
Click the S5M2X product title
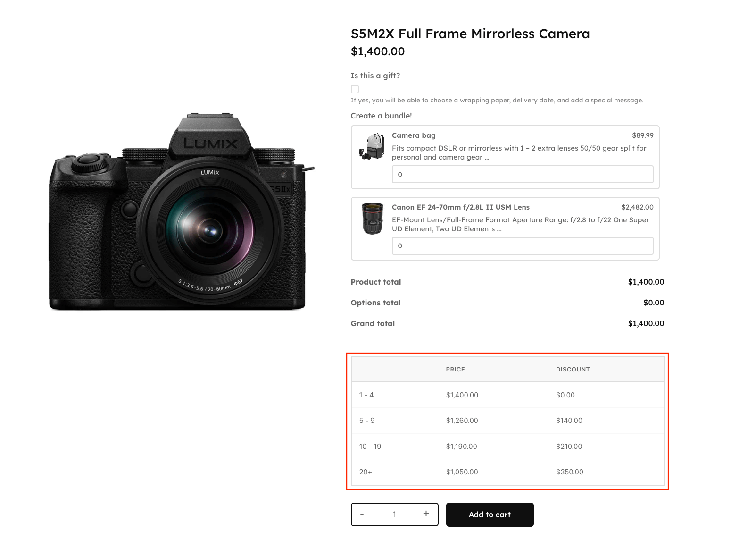pos(470,34)
